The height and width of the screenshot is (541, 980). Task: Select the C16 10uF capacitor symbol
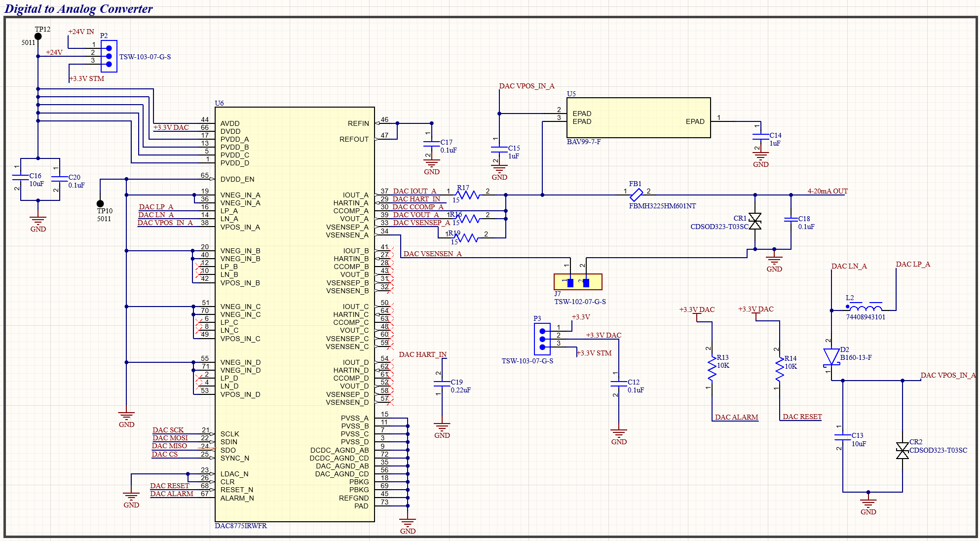pyautogui.click(x=21, y=177)
